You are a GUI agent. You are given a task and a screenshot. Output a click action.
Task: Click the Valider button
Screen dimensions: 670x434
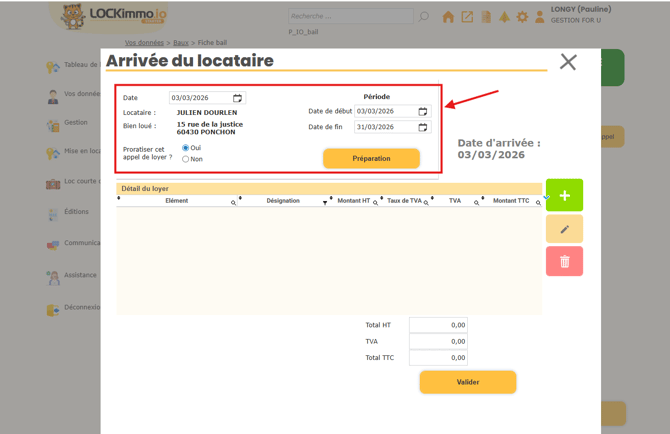click(467, 382)
